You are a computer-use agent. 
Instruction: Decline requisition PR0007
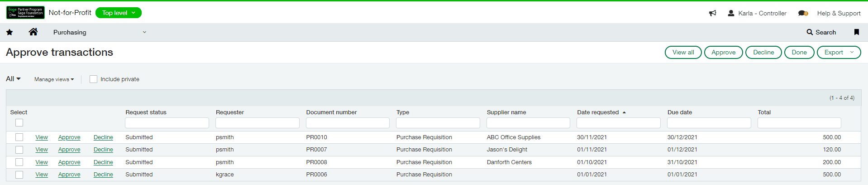[103, 150]
